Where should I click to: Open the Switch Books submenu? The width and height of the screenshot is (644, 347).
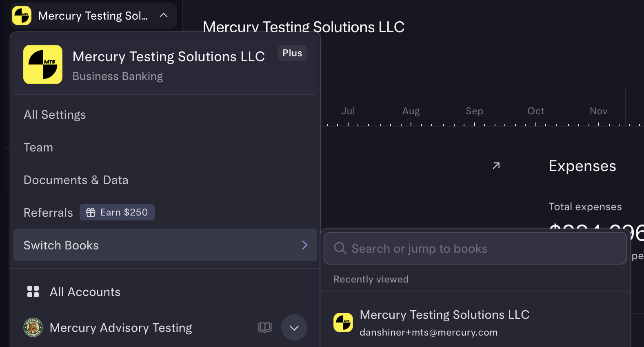click(165, 245)
